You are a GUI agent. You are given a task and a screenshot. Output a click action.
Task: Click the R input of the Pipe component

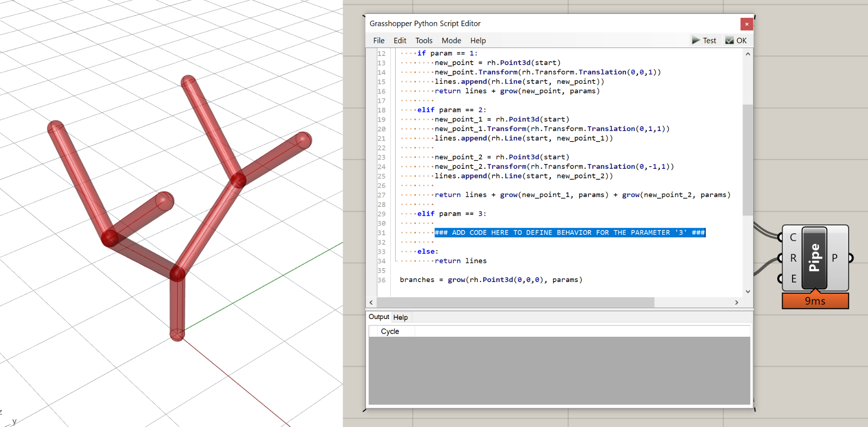793,258
